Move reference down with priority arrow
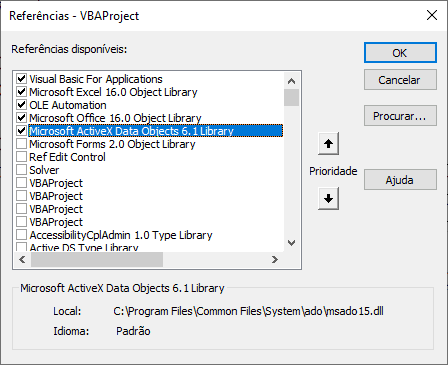Screen dimensions: 448x365 tap(328, 199)
